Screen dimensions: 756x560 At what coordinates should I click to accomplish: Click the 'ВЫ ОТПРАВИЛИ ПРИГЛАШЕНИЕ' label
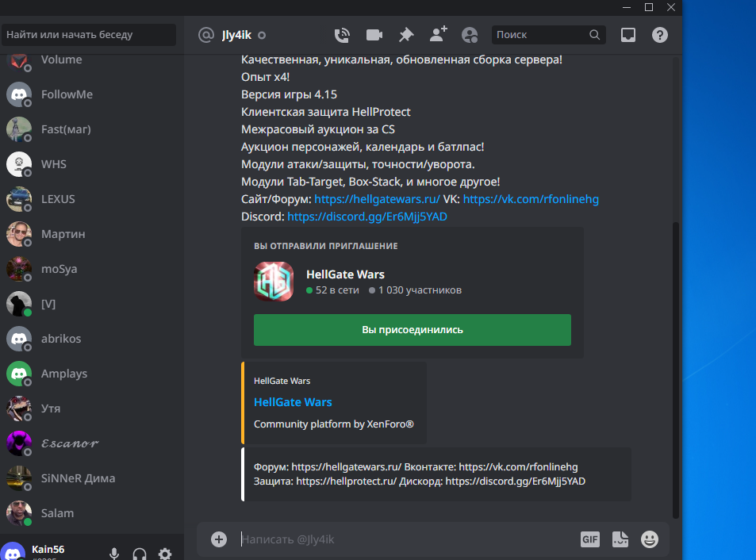point(326,246)
